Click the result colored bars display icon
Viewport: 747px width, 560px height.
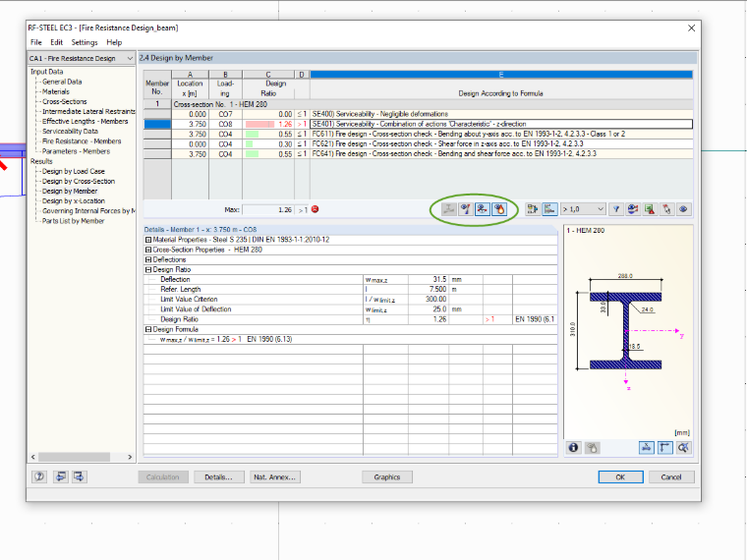549,209
